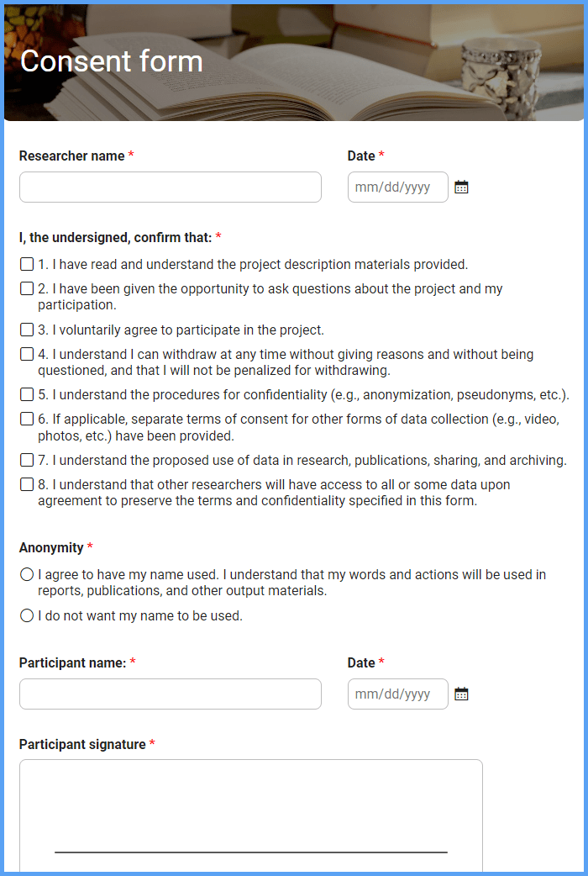Focus the Researcher name text field
Image resolution: width=588 pixels, height=876 pixels.
pos(171,187)
